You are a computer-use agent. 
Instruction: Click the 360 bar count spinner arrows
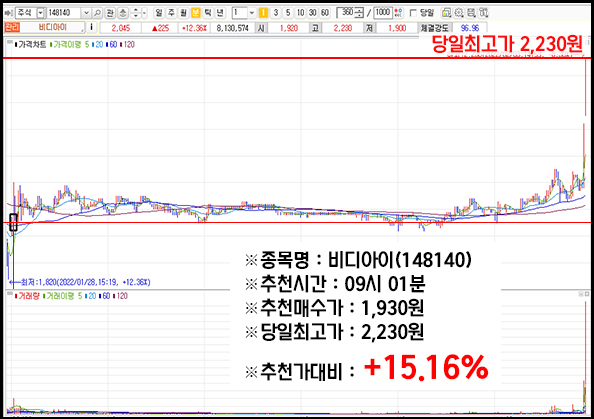(358, 14)
